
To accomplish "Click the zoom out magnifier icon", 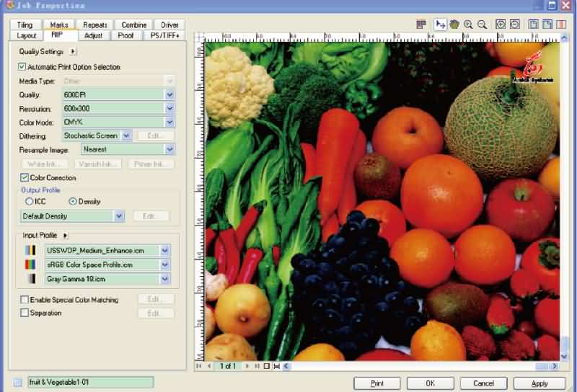I will [482, 24].
